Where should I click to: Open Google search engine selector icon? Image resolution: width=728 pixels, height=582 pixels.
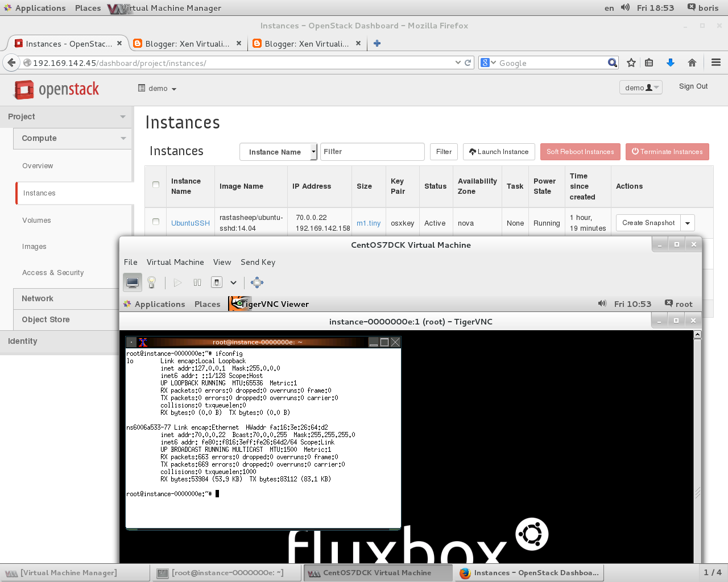coord(488,63)
